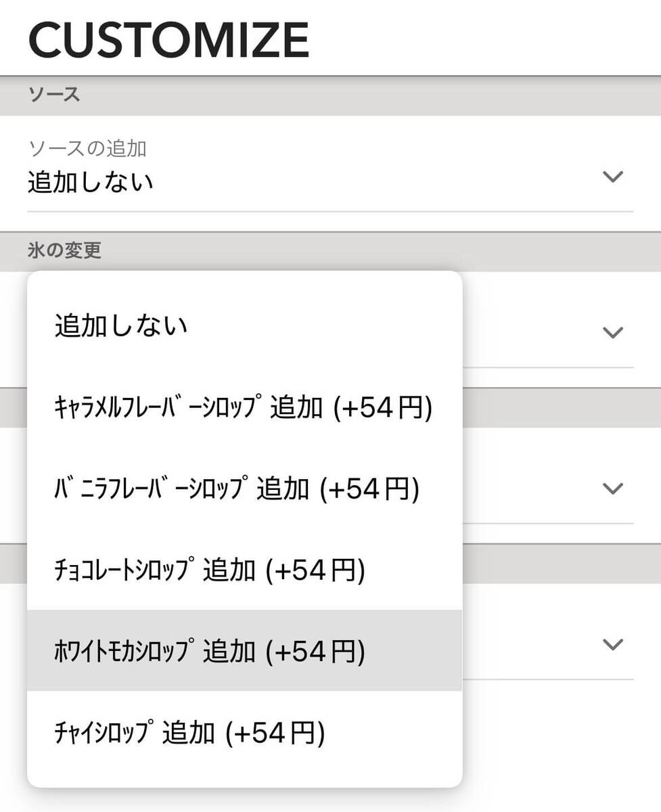
Task: Select 追加しない in the open syrup list
Action: point(122,327)
